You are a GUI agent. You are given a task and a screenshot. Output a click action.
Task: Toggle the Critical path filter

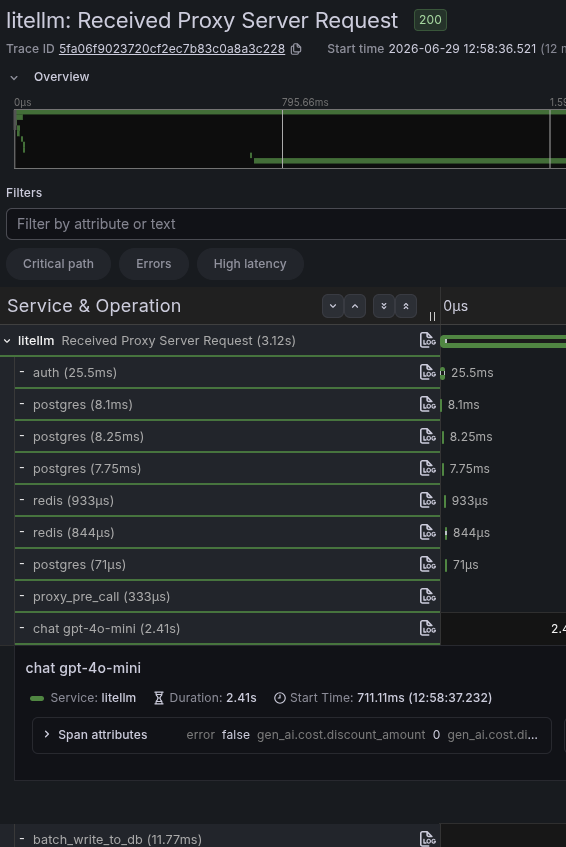58,264
